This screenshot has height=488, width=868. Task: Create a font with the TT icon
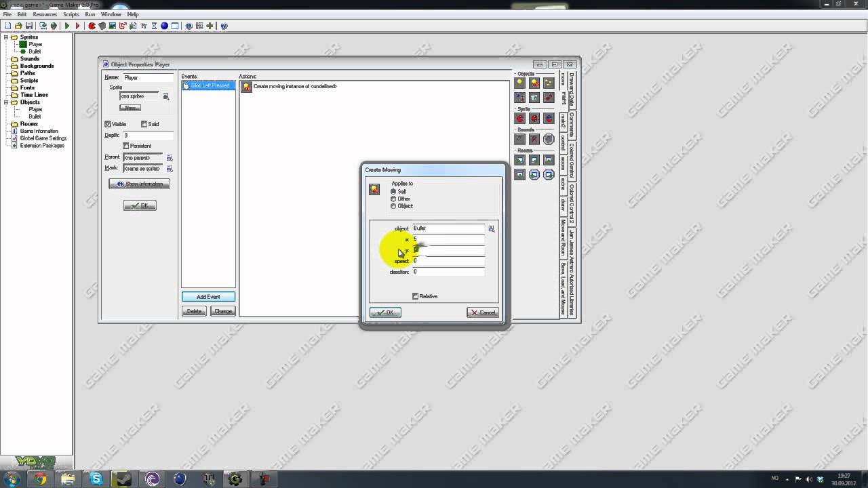(144, 26)
